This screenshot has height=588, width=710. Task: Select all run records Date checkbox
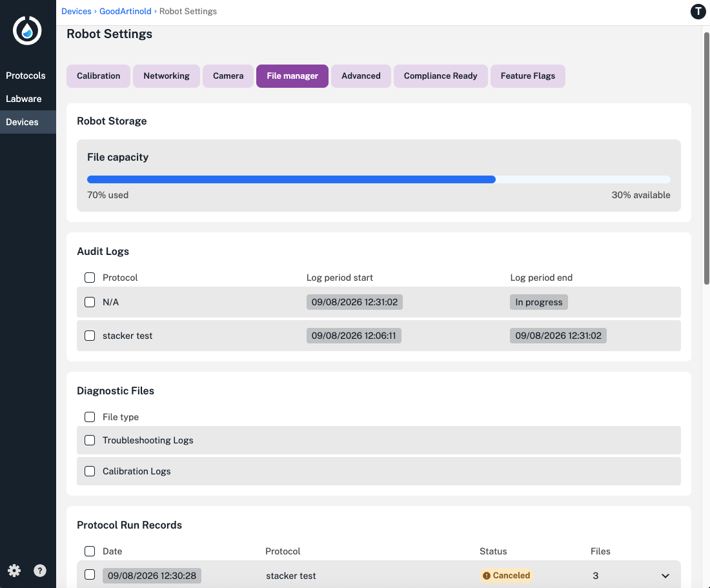pos(90,551)
